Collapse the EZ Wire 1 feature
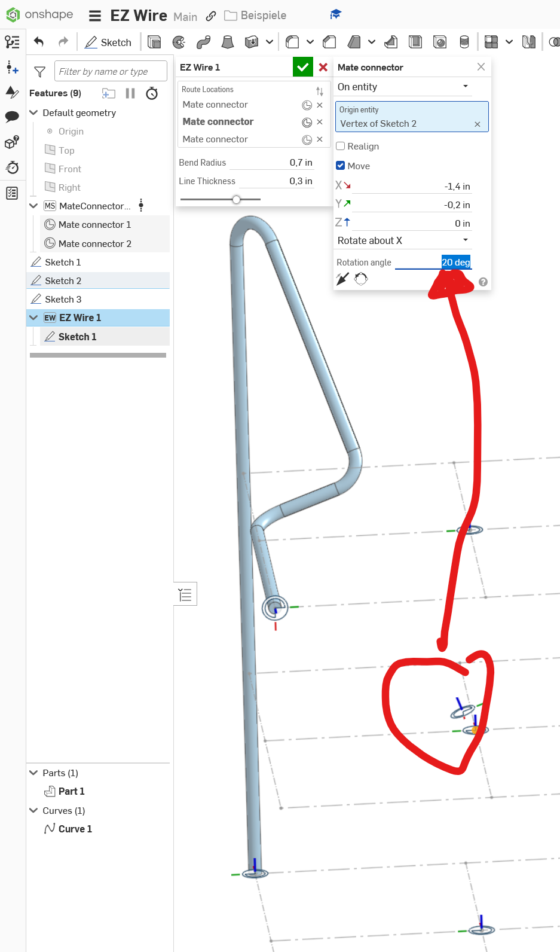Screen dimensions: 560x952 coord(33,318)
